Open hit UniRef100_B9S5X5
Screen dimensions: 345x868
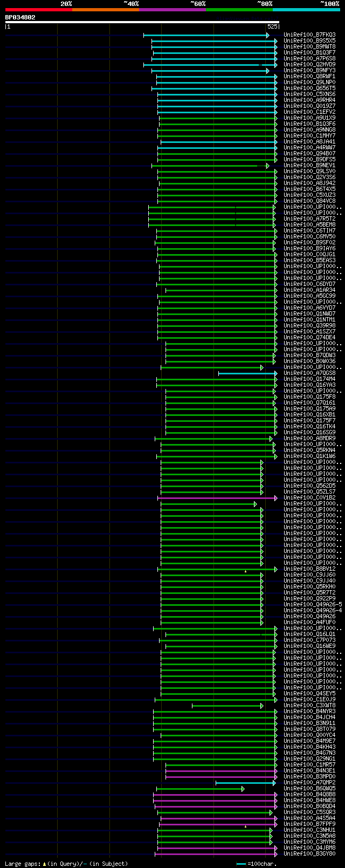pyautogui.click(x=309, y=41)
